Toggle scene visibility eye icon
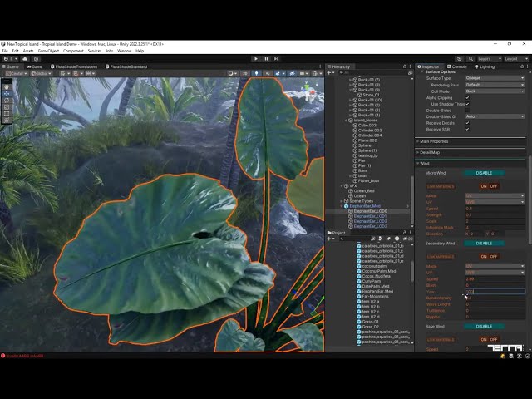The image size is (532, 399). coord(292,73)
